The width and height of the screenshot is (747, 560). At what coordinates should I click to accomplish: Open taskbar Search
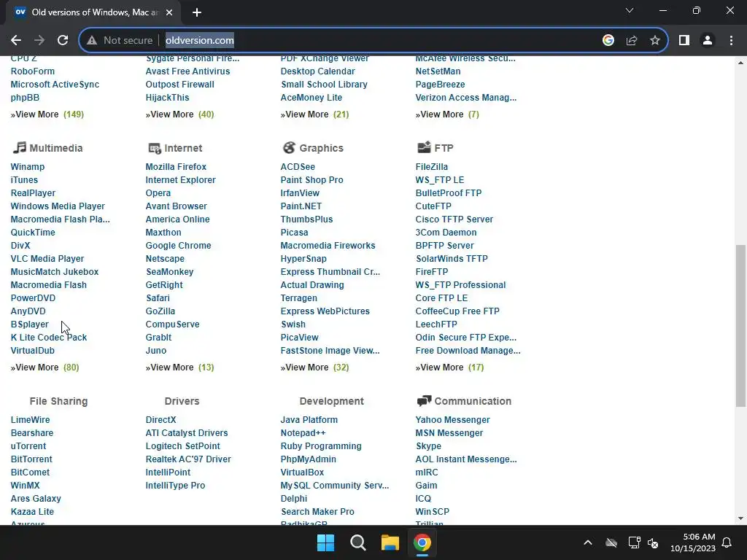pyautogui.click(x=357, y=542)
